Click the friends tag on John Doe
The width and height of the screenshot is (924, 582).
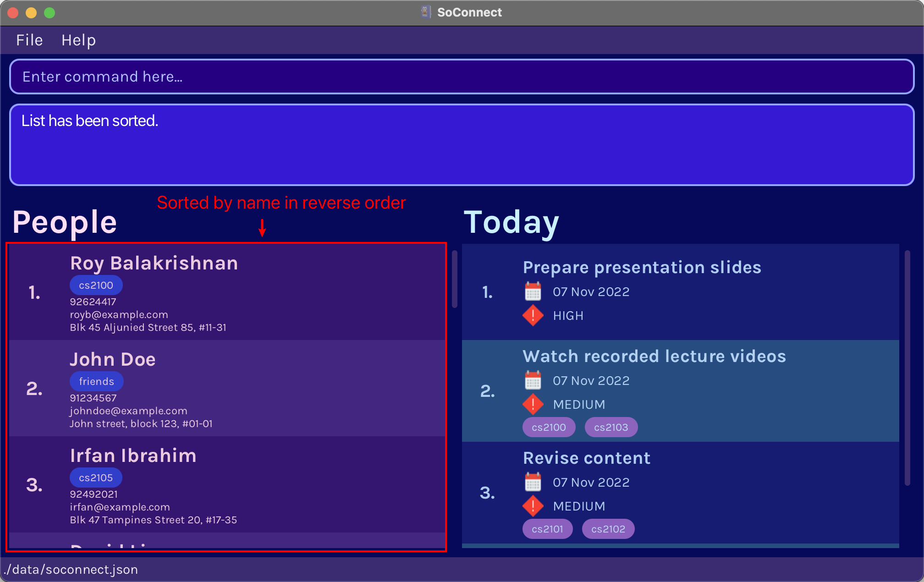tap(96, 381)
